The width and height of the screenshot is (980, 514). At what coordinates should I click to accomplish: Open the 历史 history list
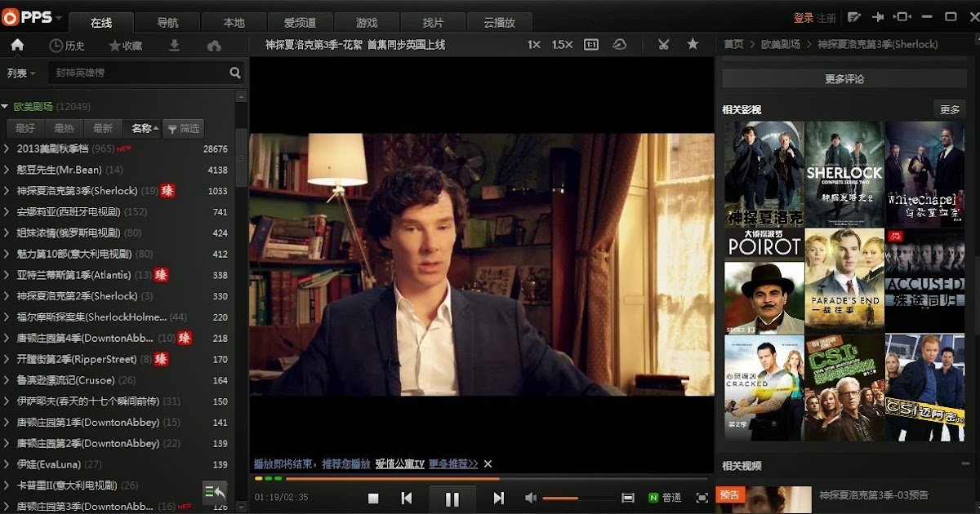(67, 46)
